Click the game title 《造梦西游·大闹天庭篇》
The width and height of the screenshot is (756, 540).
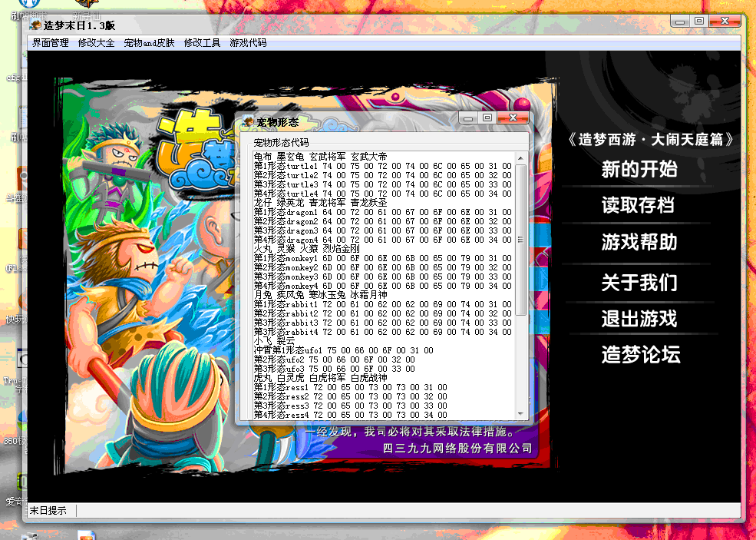pos(651,140)
